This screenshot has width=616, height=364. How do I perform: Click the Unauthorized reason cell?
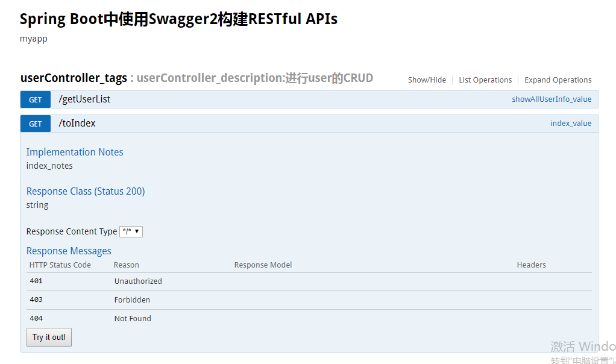pos(138,281)
